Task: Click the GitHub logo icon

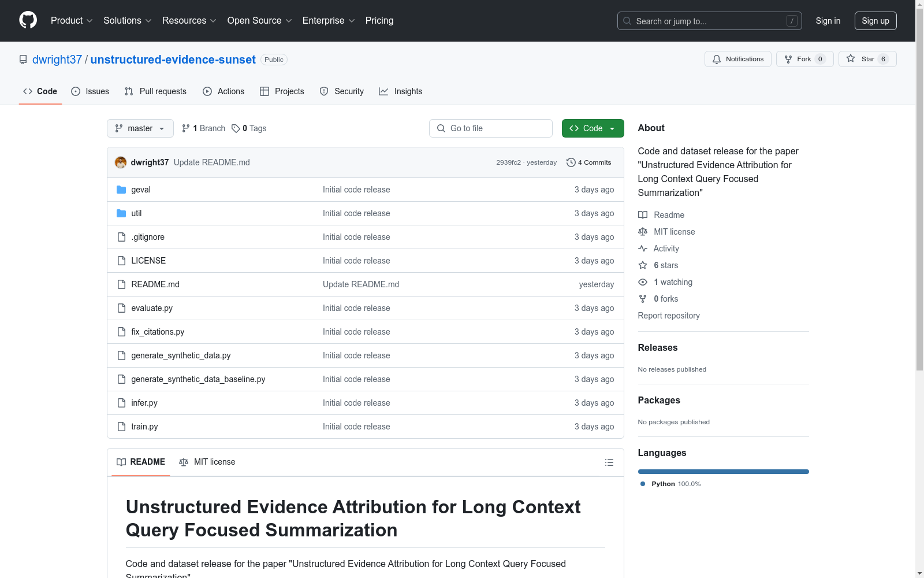Action: pyautogui.click(x=28, y=20)
